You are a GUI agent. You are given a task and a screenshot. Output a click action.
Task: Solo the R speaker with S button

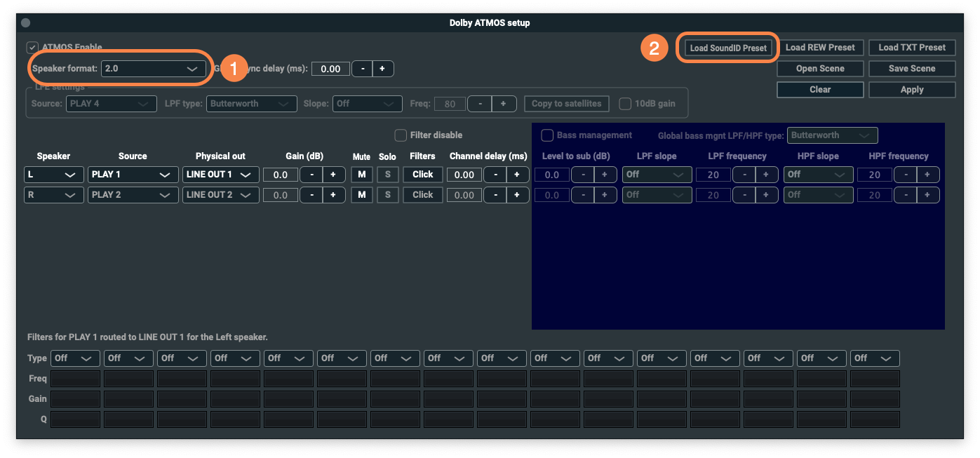[388, 195]
